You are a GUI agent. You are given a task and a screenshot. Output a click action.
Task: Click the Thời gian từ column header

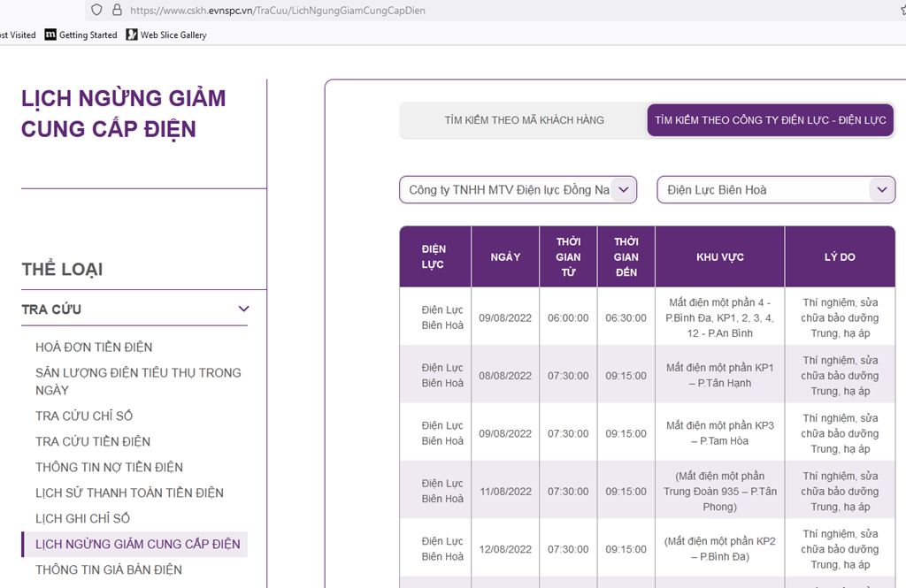point(568,256)
